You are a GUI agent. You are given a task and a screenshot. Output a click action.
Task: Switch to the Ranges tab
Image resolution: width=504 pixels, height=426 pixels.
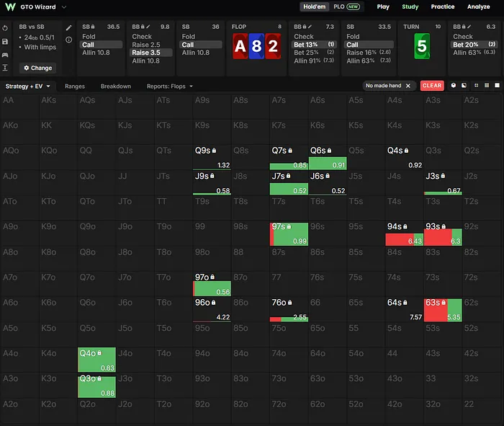(x=75, y=86)
